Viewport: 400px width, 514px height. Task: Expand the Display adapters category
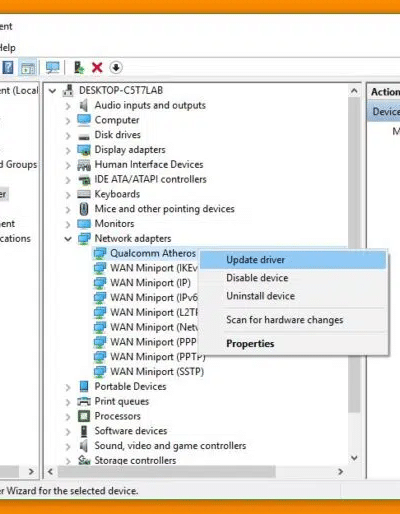point(68,150)
